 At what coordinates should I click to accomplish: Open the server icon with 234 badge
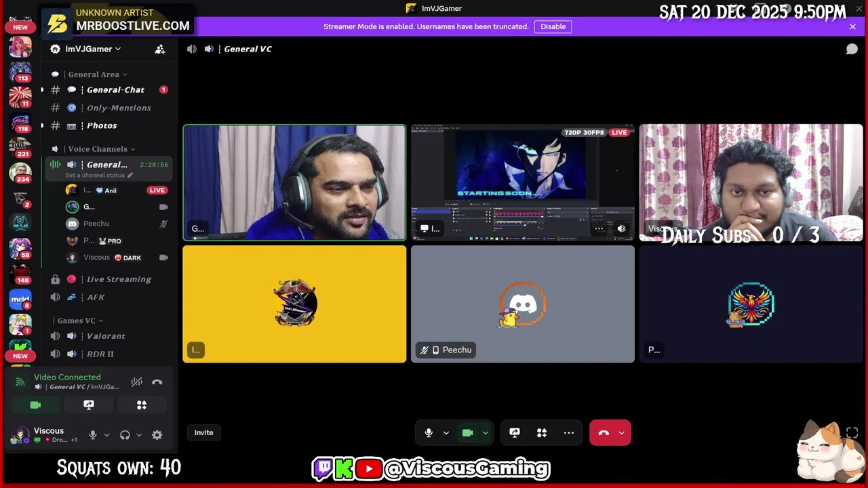(20, 173)
